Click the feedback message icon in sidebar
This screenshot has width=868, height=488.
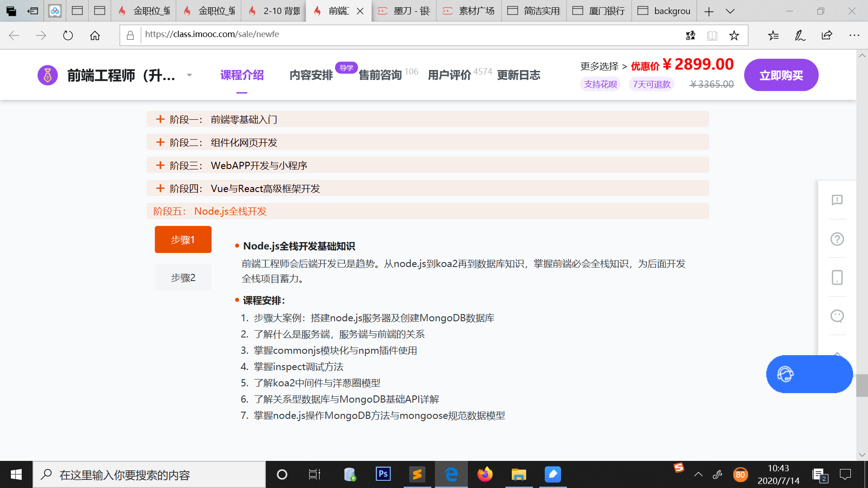(x=837, y=200)
